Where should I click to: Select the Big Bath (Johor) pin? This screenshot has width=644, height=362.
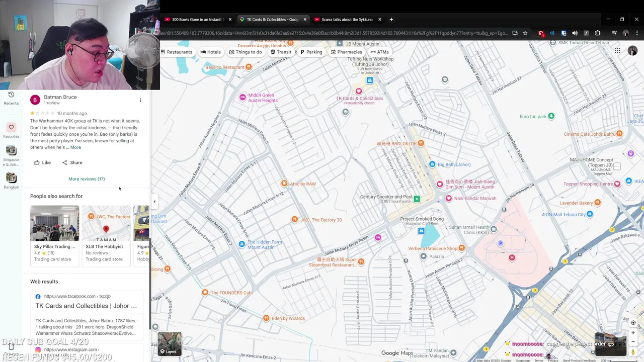pyautogui.click(x=432, y=164)
